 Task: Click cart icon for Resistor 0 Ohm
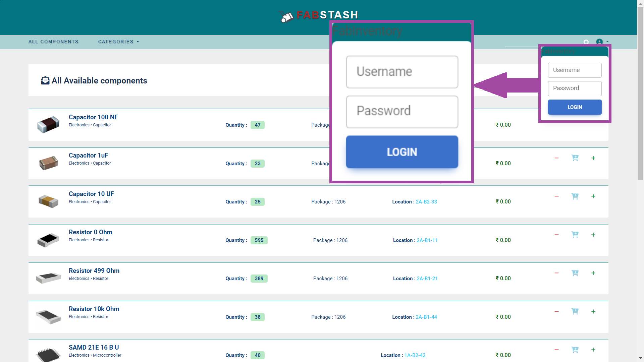pos(575,235)
